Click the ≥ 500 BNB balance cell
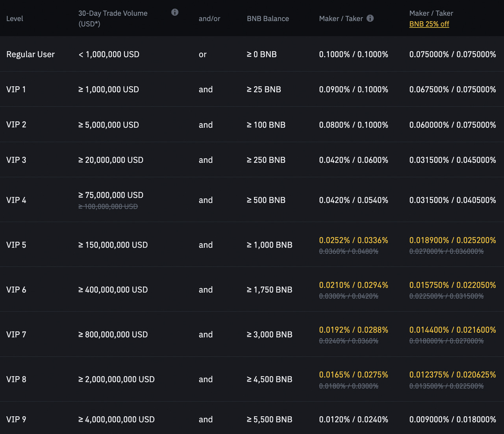Viewport: 504px width, 434px height. pyautogui.click(x=266, y=200)
